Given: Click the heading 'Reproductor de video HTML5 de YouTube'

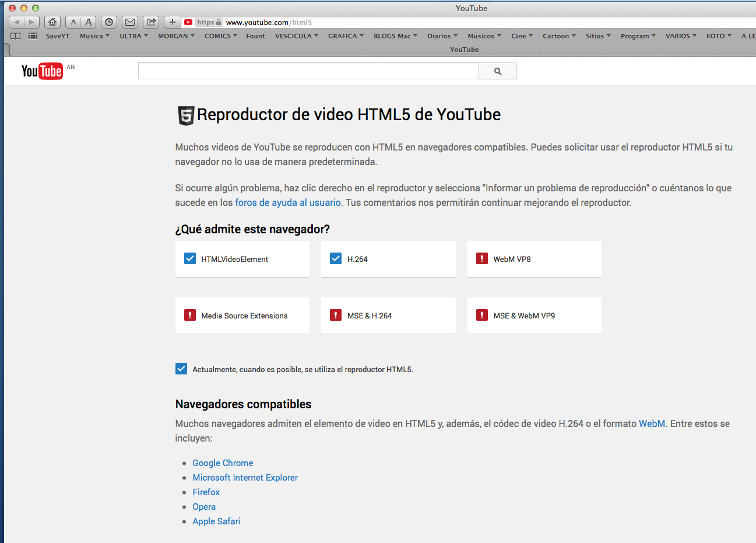Looking at the screenshot, I should [x=349, y=114].
